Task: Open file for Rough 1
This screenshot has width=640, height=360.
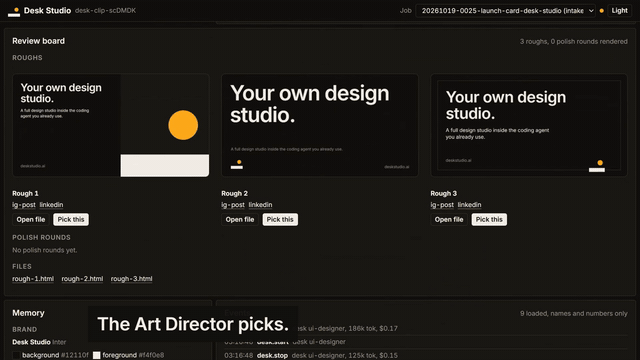Action: pos(31,220)
